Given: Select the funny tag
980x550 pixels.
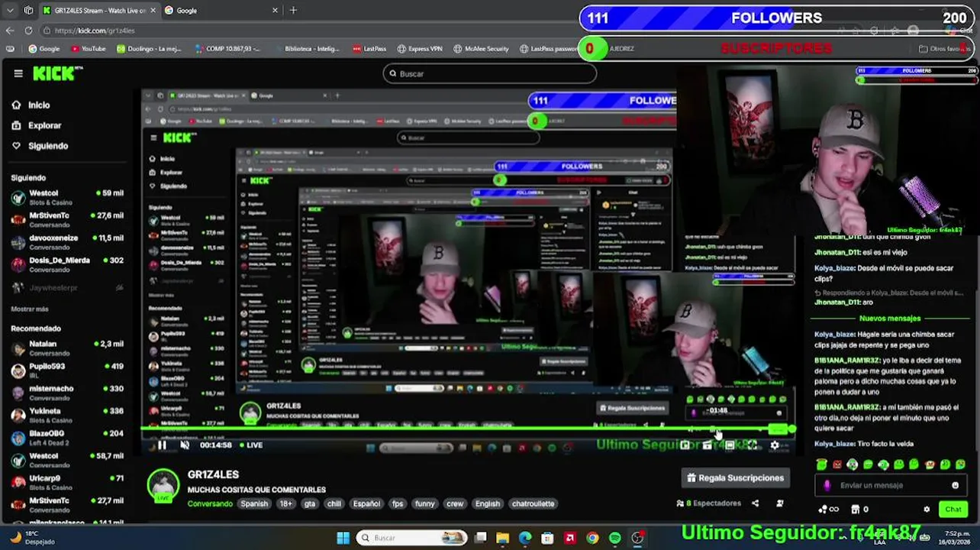Looking at the screenshot, I should (x=425, y=503).
